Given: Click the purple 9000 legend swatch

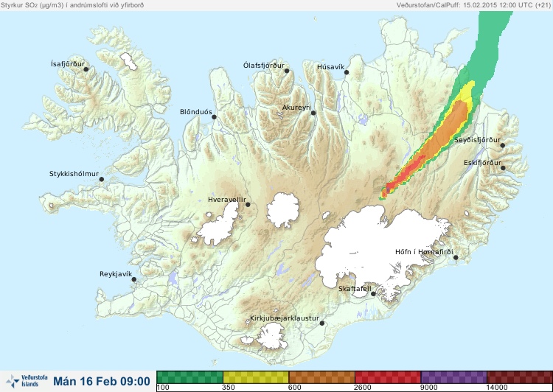Looking at the screenshot, I should click(x=453, y=377).
